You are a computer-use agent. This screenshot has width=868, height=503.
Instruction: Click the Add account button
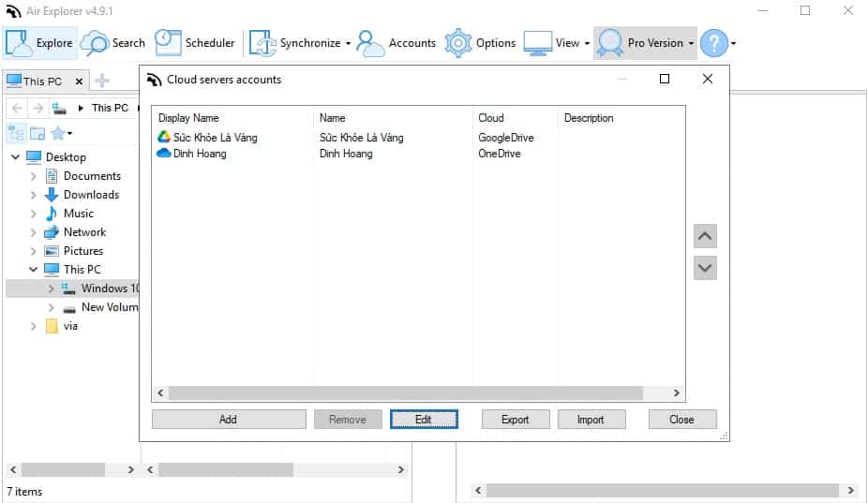pyautogui.click(x=229, y=420)
